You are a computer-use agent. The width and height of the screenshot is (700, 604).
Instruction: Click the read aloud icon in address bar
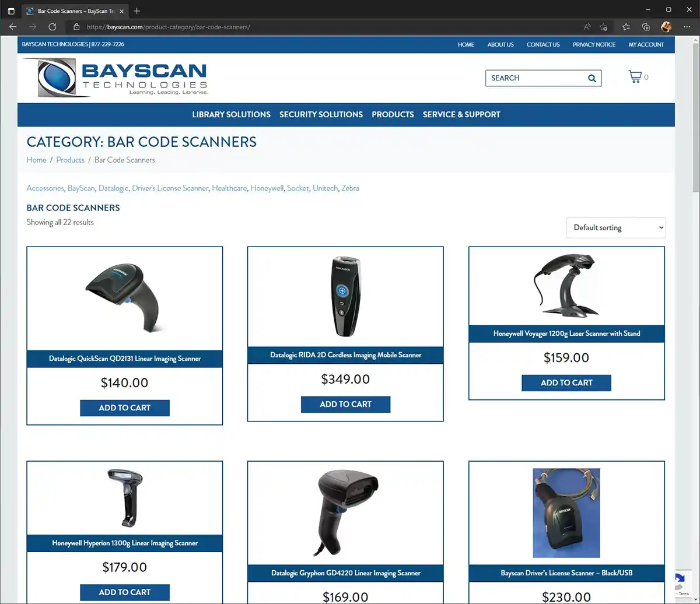coord(587,27)
